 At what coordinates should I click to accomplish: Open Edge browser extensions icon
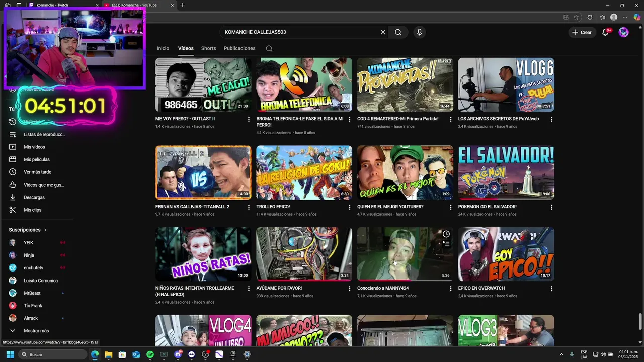pyautogui.click(x=590, y=17)
